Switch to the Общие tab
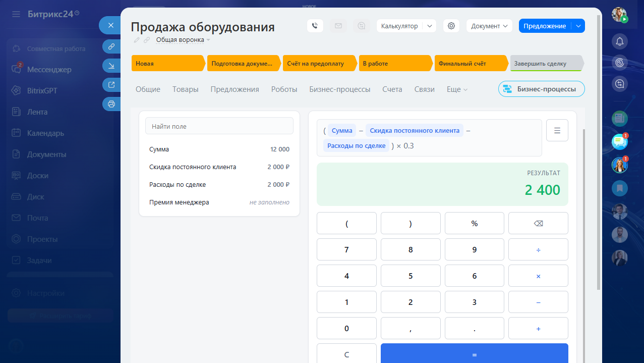644x363 pixels. (x=148, y=89)
